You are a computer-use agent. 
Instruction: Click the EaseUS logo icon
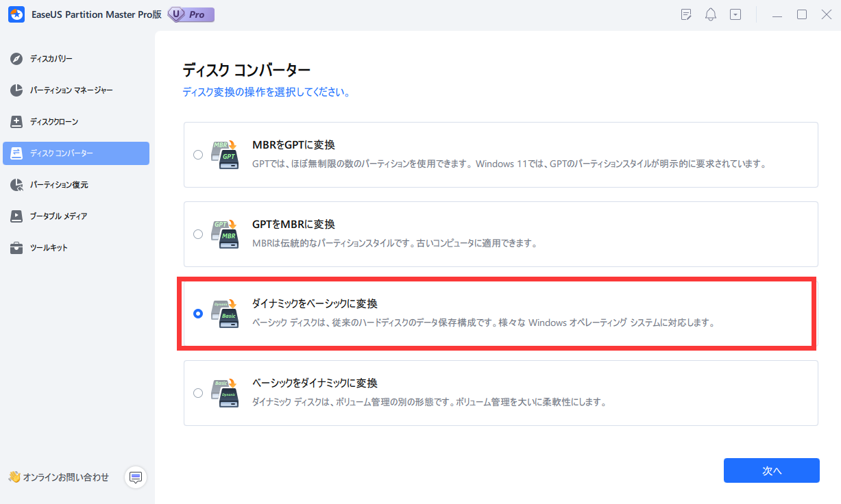point(16,14)
